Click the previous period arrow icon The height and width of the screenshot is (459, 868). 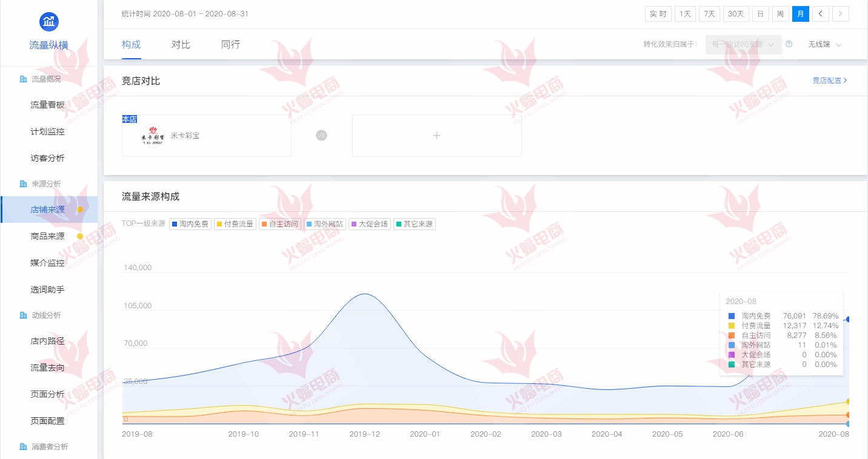click(x=820, y=13)
